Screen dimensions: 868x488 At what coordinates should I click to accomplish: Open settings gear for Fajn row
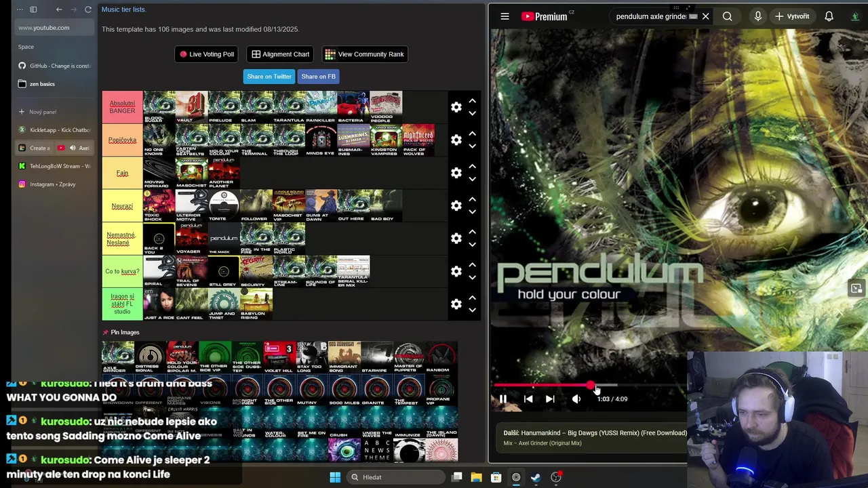point(456,173)
